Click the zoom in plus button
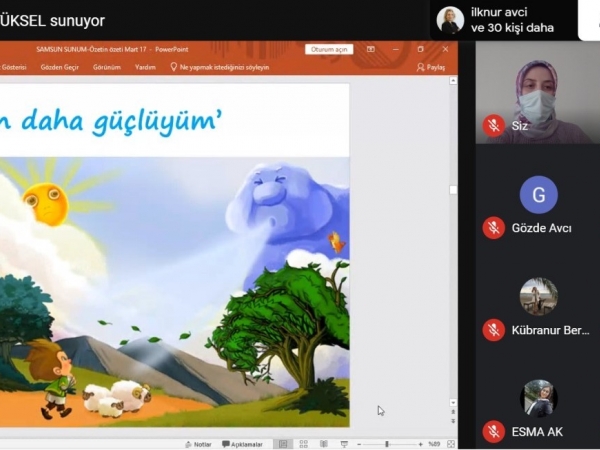 421,444
